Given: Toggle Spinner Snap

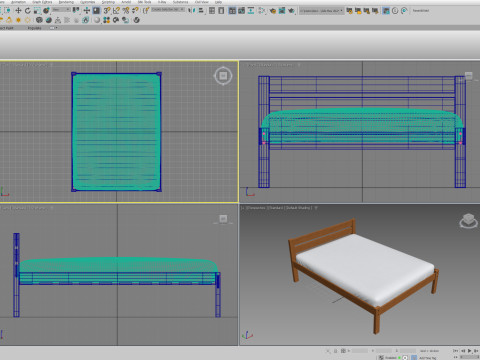Looking at the screenshot, I should tap(135, 10).
